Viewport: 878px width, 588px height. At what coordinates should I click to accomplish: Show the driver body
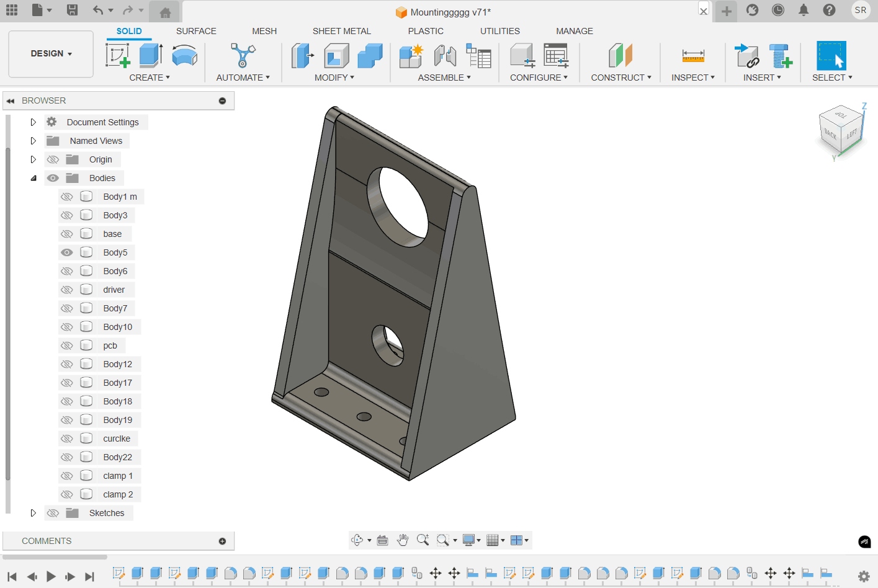coord(67,290)
